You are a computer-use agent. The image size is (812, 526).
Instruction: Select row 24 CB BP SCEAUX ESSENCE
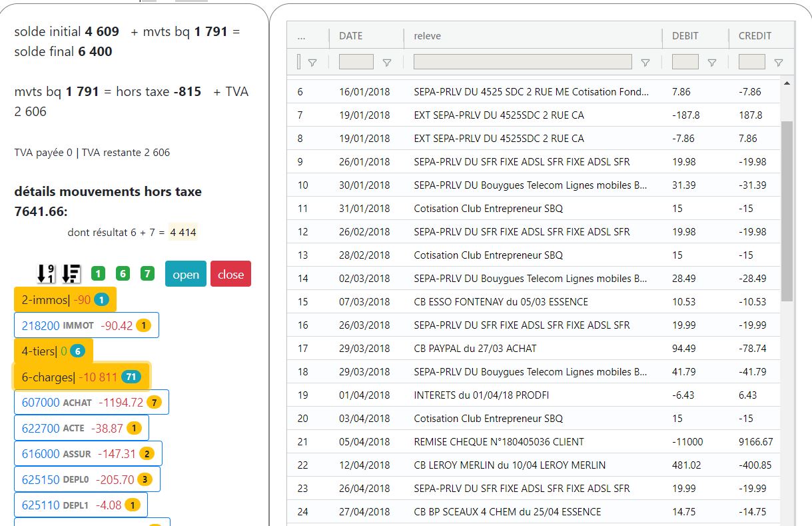pyautogui.click(x=534, y=511)
